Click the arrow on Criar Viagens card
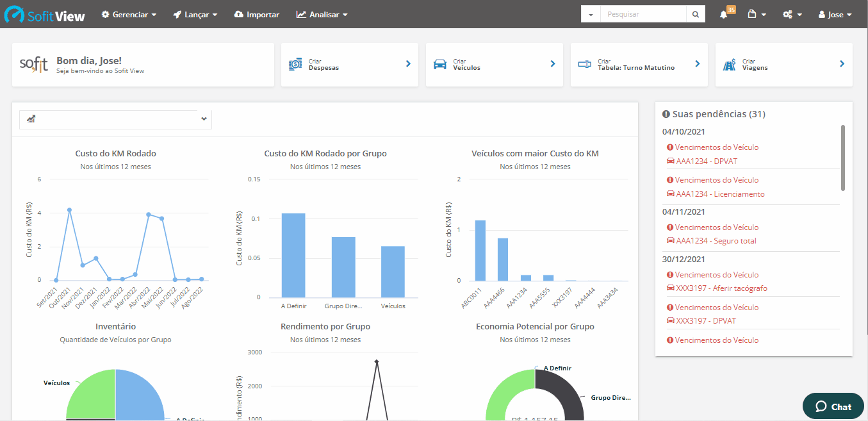This screenshot has width=868, height=421. 842,64
